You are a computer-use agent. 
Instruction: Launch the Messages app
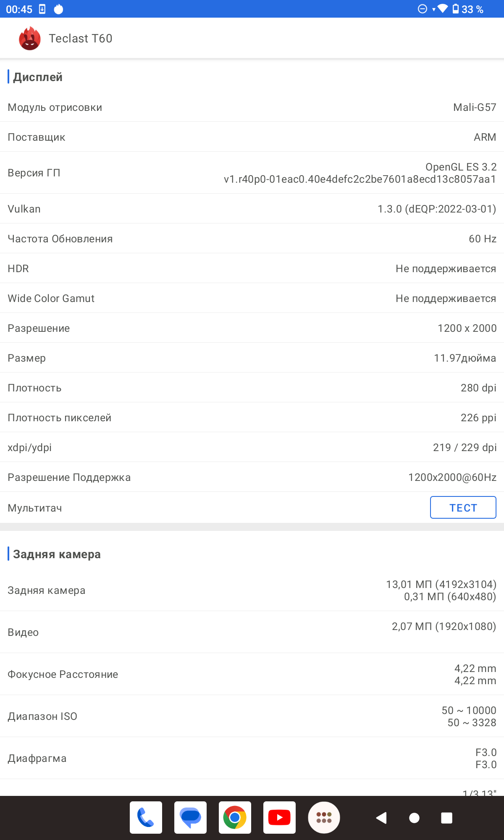190,817
